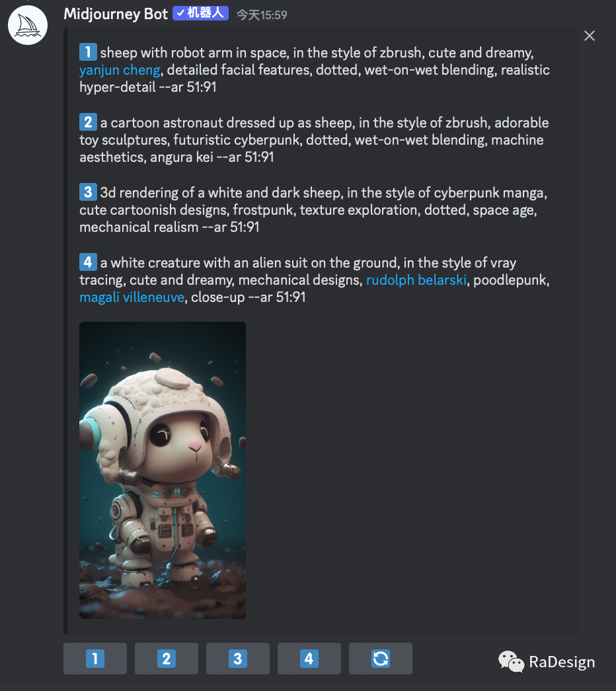Select prompt button number 4

coord(309,659)
